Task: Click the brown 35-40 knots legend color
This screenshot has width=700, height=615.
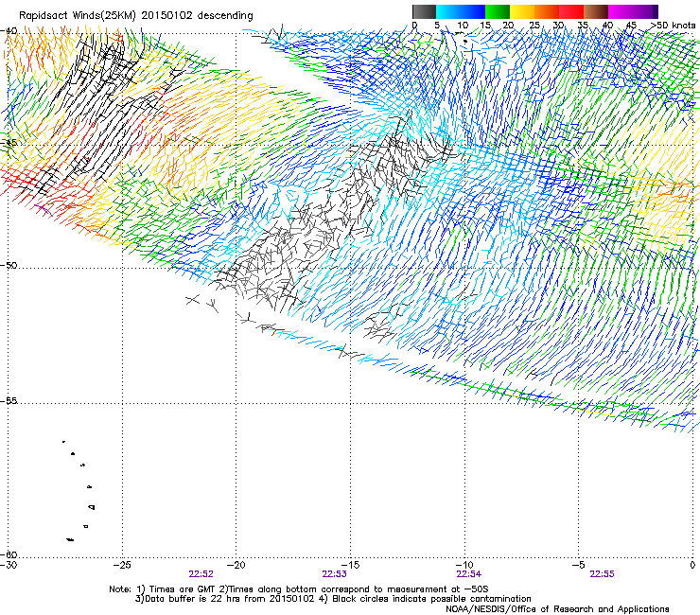Action: [x=596, y=11]
